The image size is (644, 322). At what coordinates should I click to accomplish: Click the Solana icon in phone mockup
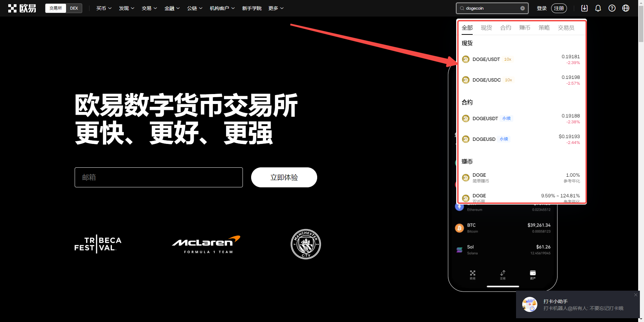pyautogui.click(x=459, y=250)
